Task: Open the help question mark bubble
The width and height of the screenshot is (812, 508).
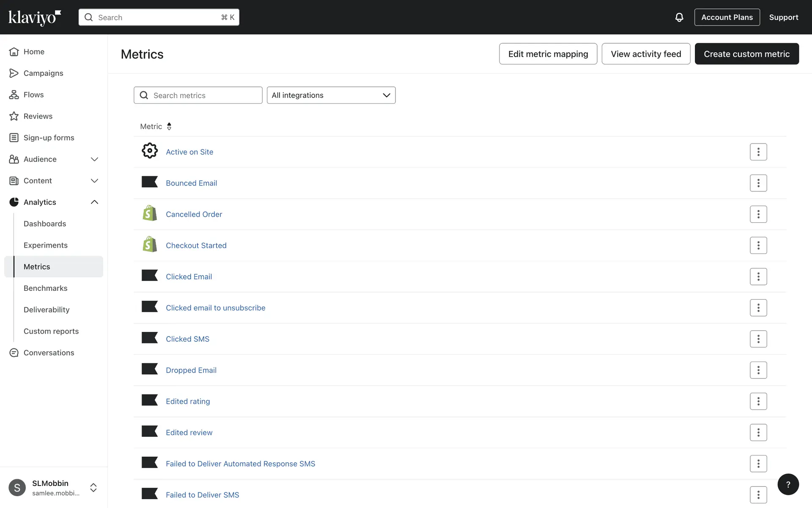Action: point(788,484)
